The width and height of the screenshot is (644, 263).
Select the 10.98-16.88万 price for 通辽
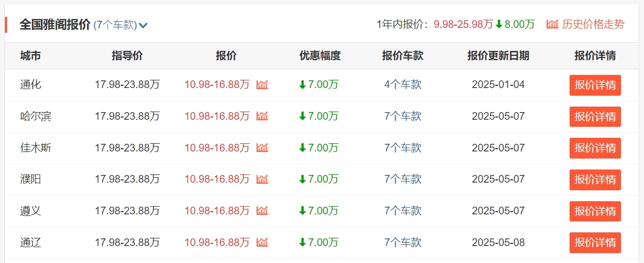click(217, 242)
